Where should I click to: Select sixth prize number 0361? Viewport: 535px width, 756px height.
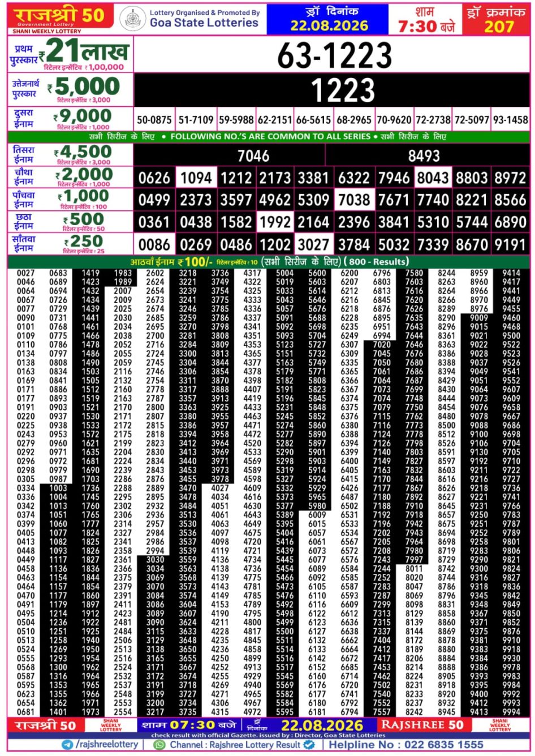point(154,222)
